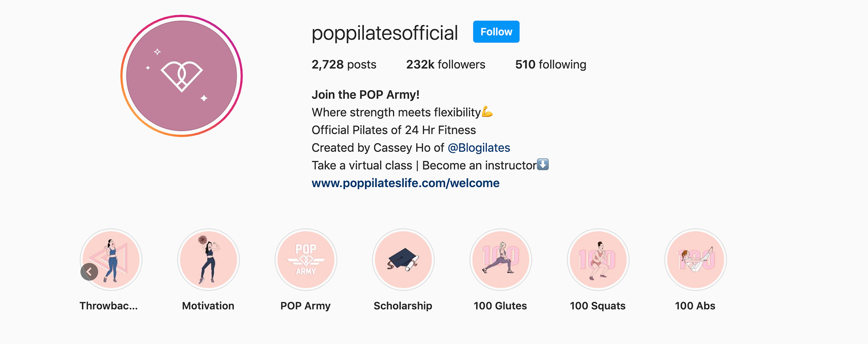Viewport: 868px width, 344px height.
Task: Click the Join the POP Army! heading
Action: pos(365,94)
